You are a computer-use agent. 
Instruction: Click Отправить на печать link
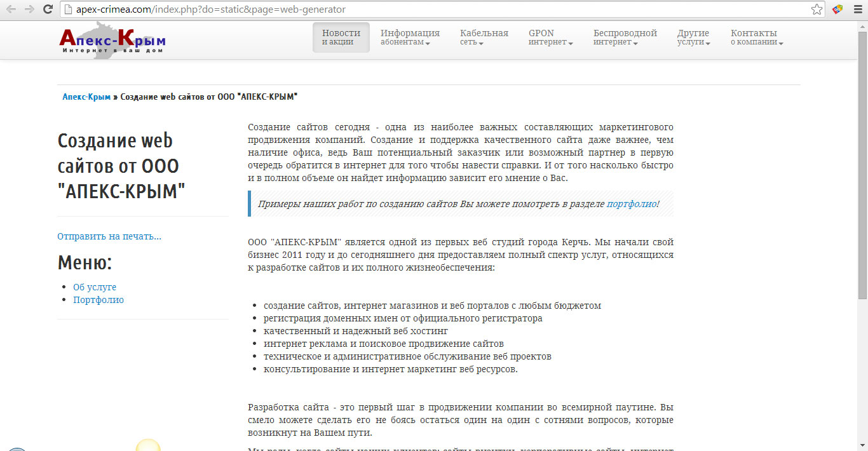click(x=109, y=236)
